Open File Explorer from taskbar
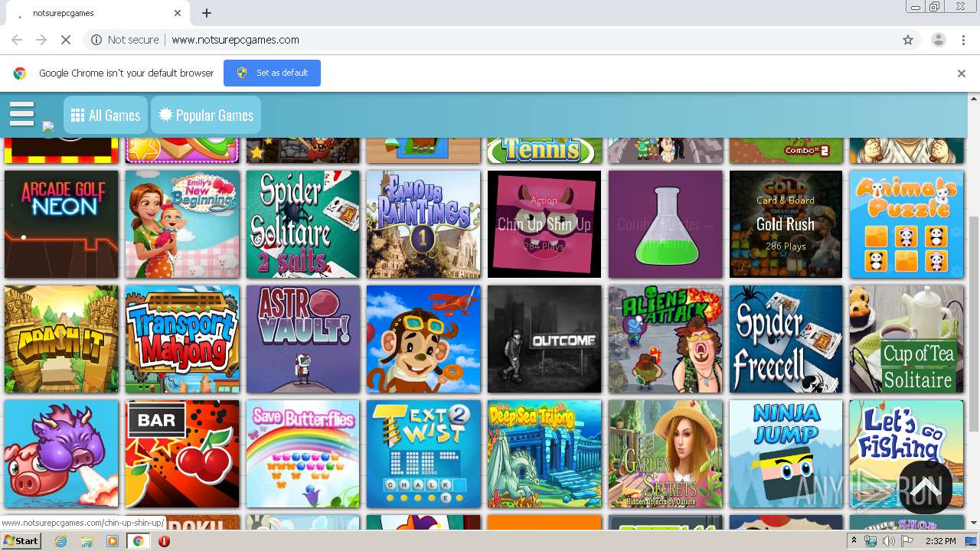The image size is (980, 551). pos(87,541)
